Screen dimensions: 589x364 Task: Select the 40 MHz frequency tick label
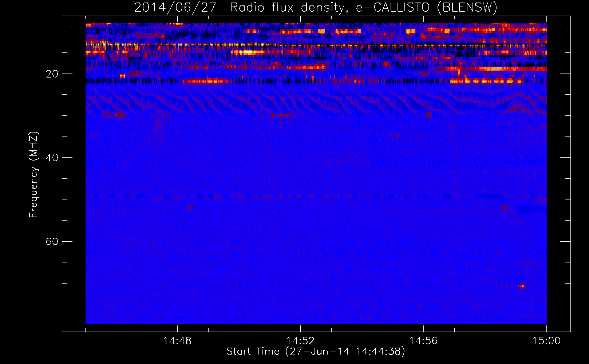point(52,158)
